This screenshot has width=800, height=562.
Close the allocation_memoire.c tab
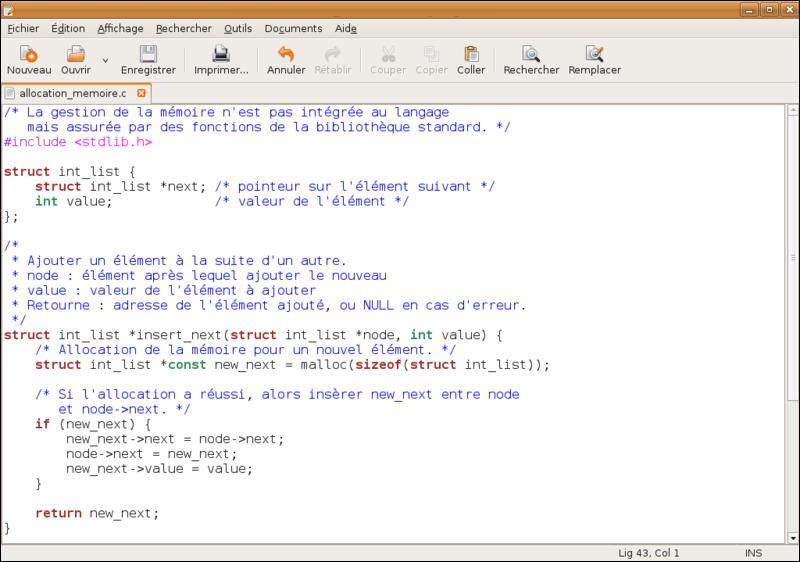click(141, 93)
